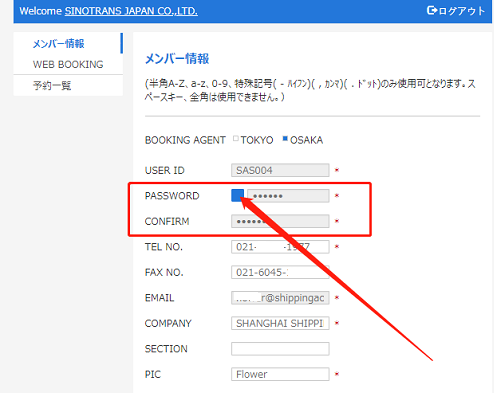Click the TEL NO. input field

pyautogui.click(x=280, y=247)
